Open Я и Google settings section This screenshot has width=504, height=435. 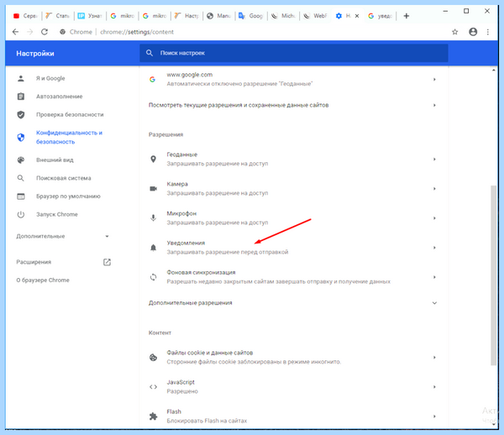(50, 78)
